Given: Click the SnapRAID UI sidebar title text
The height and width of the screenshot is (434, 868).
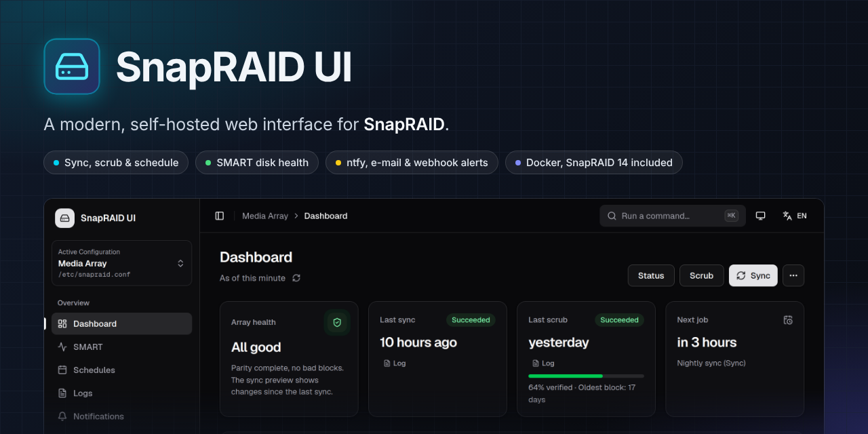Looking at the screenshot, I should [108, 218].
